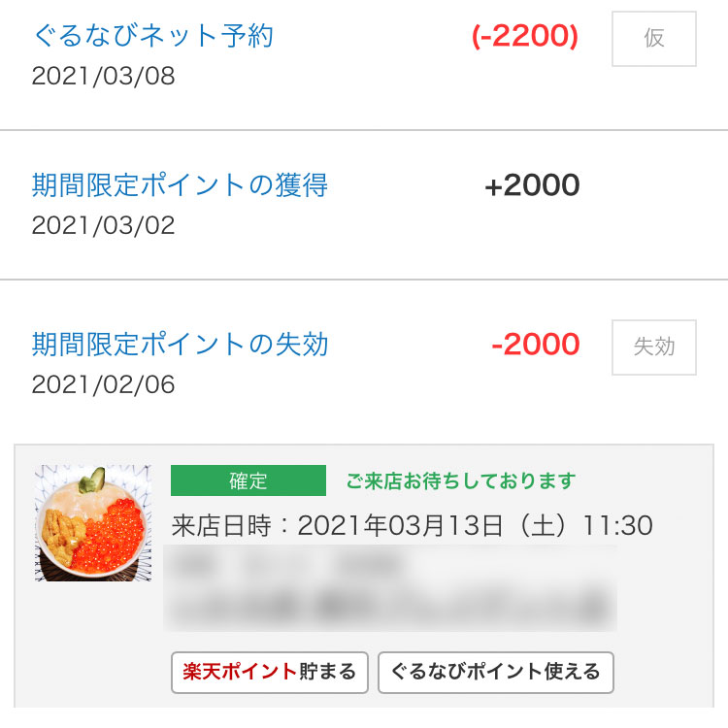Open the 期間限定ポイントの獲得 link
Image resolution: width=728 pixels, height=728 pixels.
(181, 184)
